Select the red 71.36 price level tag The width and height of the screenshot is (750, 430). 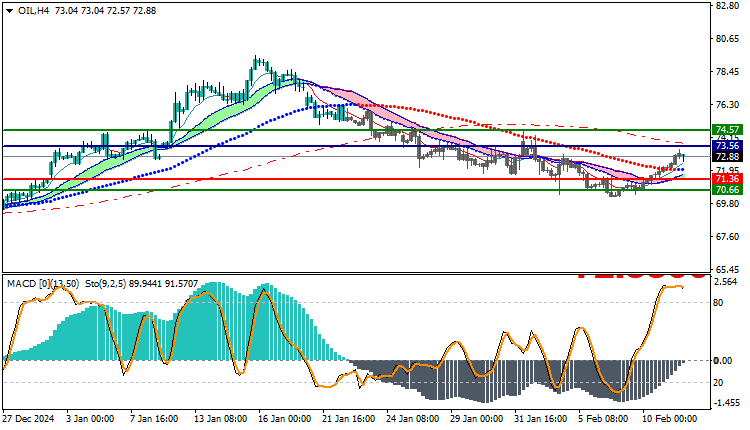(x=727, y=179)
